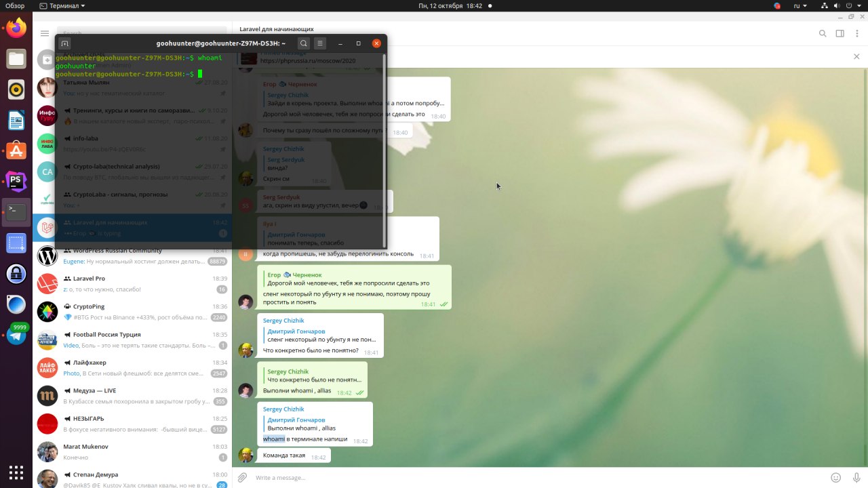Click the terminal title goohuunter@goohuunter-Z97M-DS3H

click(221, 43)
